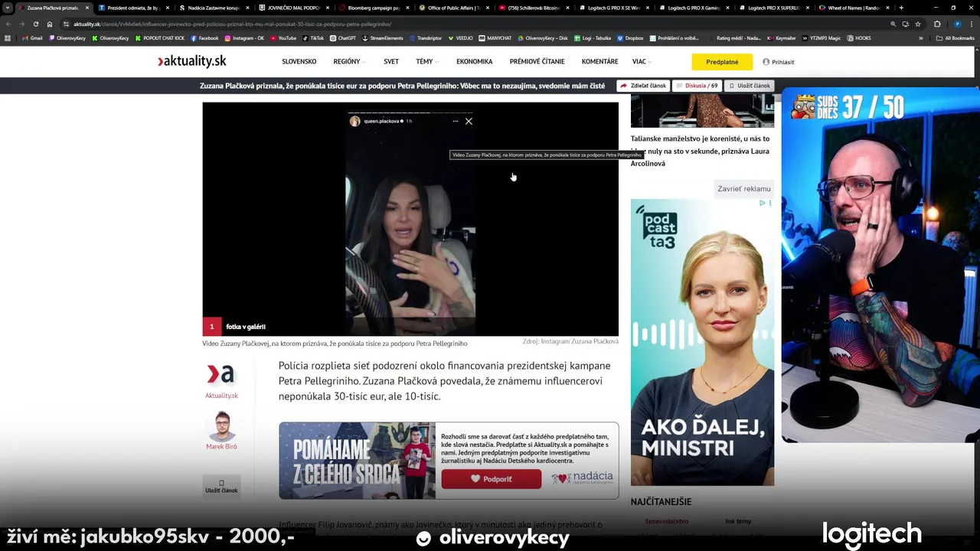Open the queen.plackova story profile name
Screen dimensions: 980x551
tap(382, 121)
